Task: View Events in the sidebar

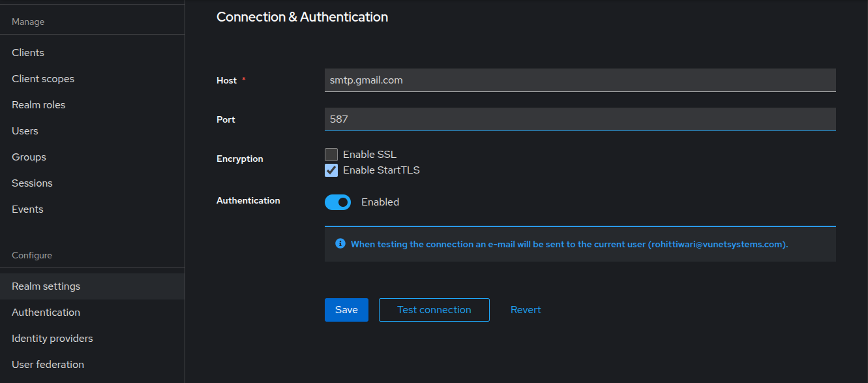Action: [x=27, y=209]
